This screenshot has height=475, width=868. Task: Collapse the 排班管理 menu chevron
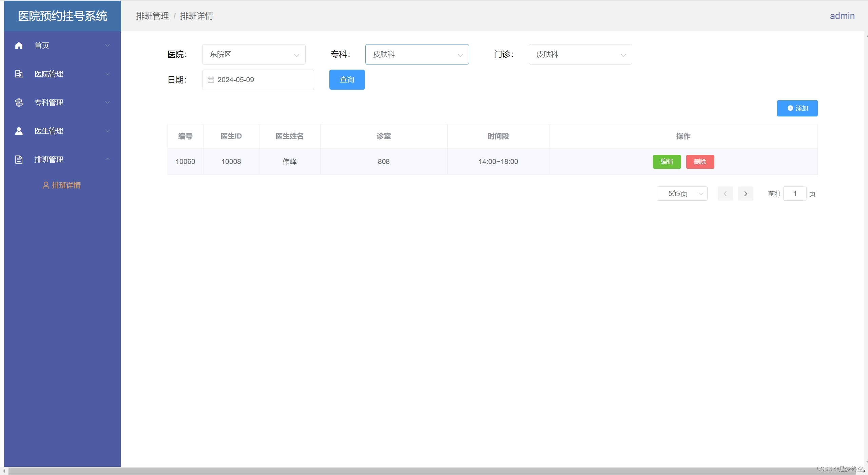(x=108, y=159)
